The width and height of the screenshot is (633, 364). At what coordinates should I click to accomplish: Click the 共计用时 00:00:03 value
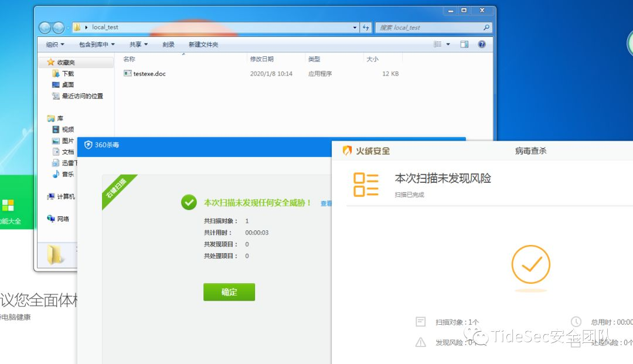click(257, 233)
